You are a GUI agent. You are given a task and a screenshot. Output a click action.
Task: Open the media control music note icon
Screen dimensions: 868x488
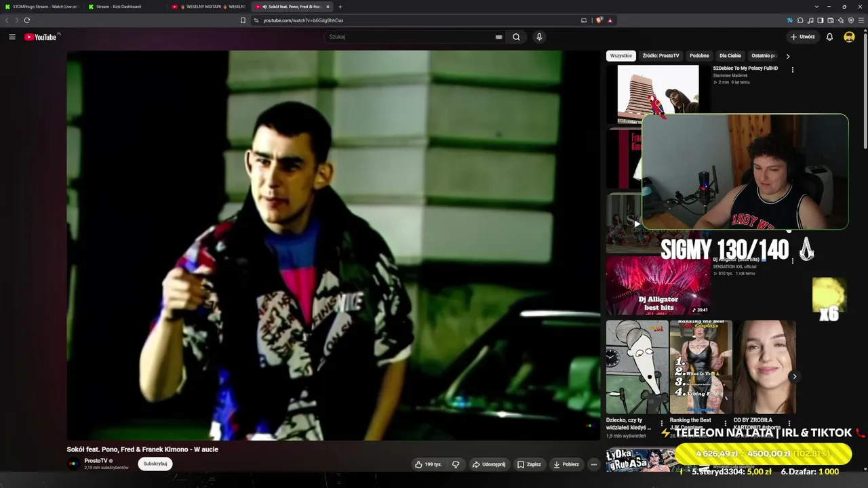tap(810, 20)
